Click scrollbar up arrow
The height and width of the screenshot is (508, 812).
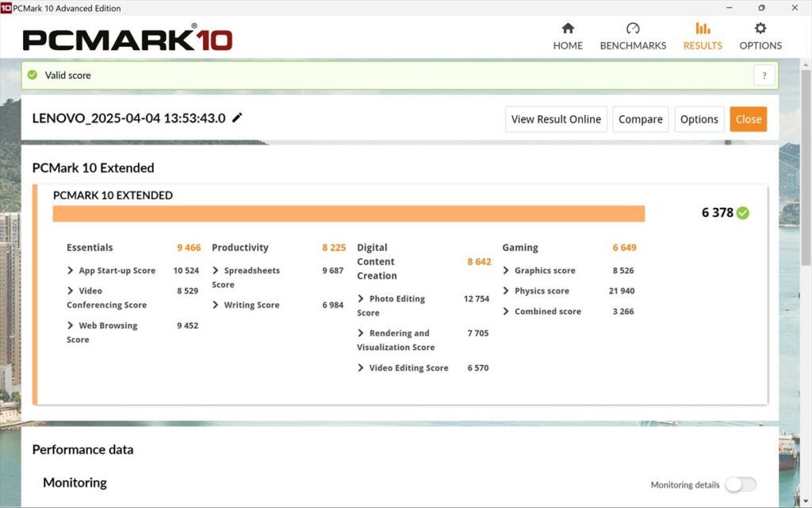tap(806, 64)
